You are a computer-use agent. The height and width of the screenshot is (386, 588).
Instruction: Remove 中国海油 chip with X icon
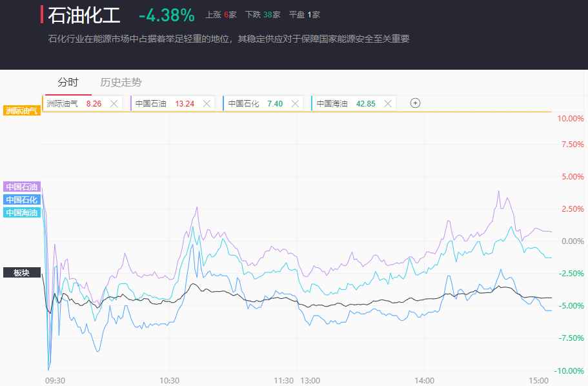point(388,103)
